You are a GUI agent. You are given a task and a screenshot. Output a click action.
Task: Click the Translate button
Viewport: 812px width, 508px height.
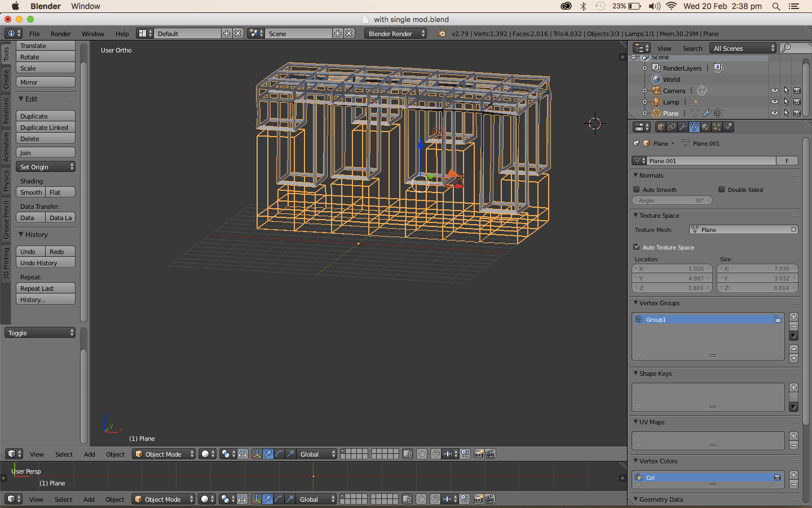pyautogui.click(x=46, y=46)
